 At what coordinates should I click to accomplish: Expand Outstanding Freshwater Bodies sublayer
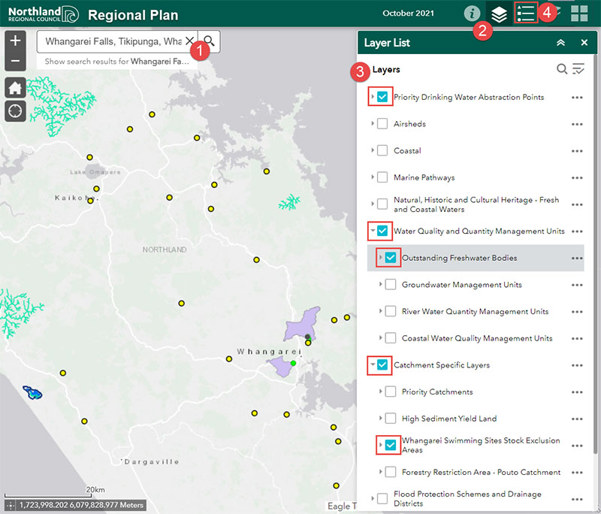coord(380,257)
